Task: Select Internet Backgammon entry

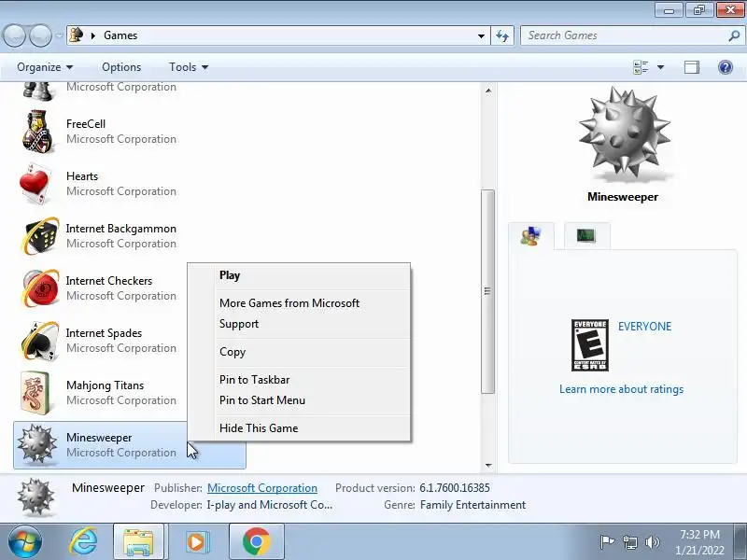Action: coord(130,236)
